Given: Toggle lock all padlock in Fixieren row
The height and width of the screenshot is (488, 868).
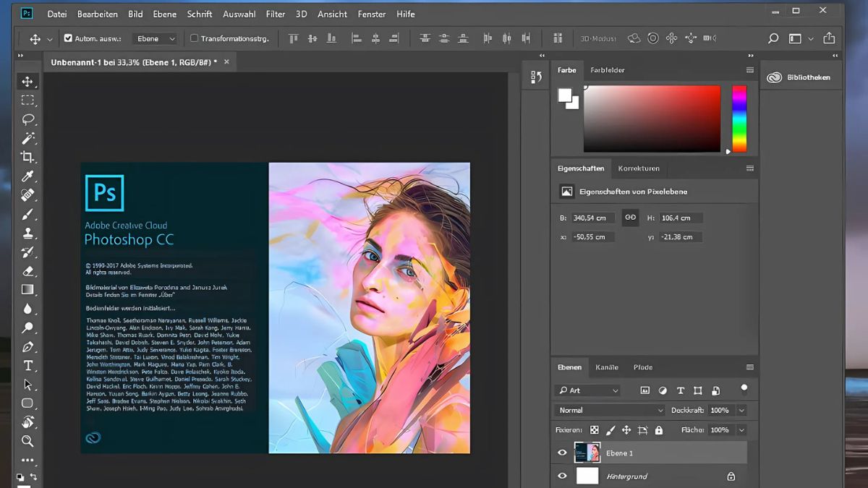Looking at the screenshot, I should [x=658, y=430].
